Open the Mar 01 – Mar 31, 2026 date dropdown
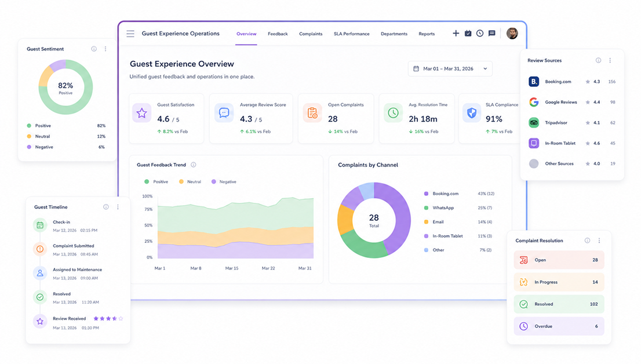 tap(450, 69)
